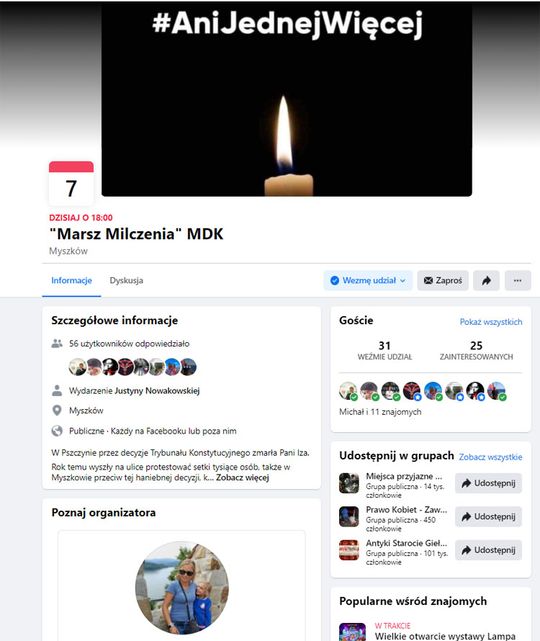Click the organizer's circular profile photo
Viewport: 540px width, 641px height.
pyautogui.click(x=182, y=589)
